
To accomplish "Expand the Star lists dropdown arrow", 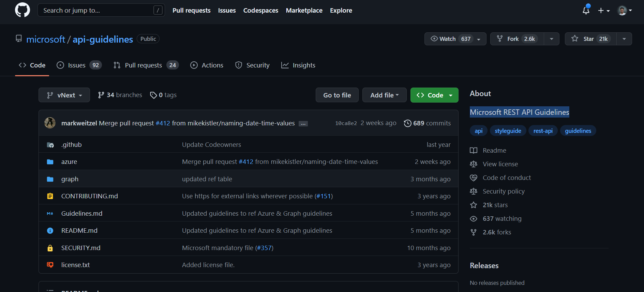I will pos(624,39).
